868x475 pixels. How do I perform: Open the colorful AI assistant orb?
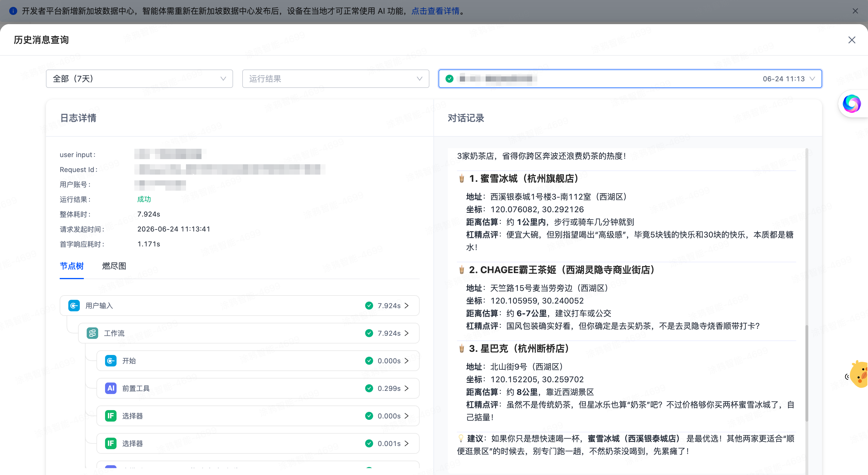pos(851,103)
